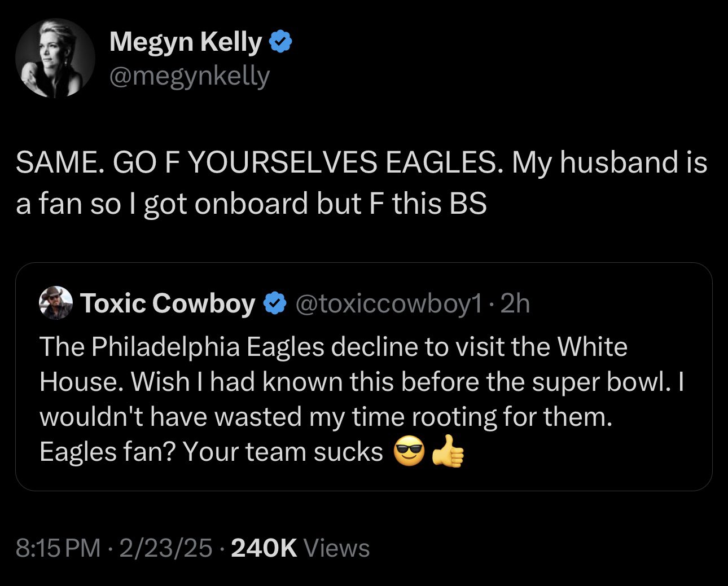Open the 240K Views count

pos(300,548)
